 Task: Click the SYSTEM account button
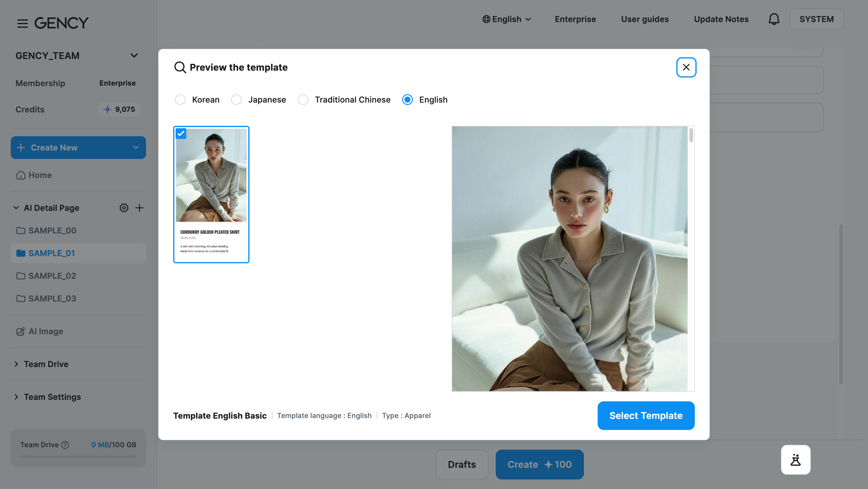[816, 19]
